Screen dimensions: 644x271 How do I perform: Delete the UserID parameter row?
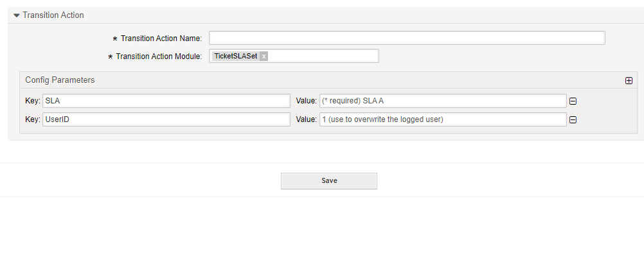(x=573, y=120)
